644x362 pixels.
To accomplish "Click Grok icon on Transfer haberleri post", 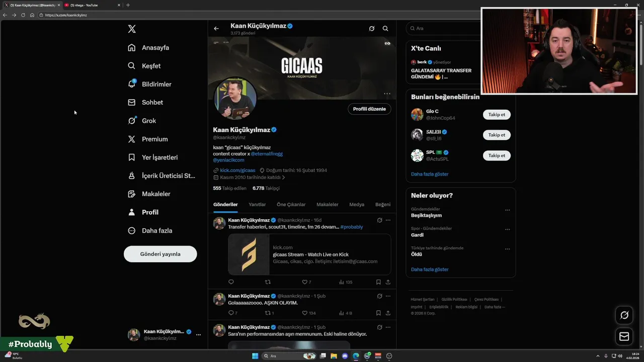I will point(380,220).
